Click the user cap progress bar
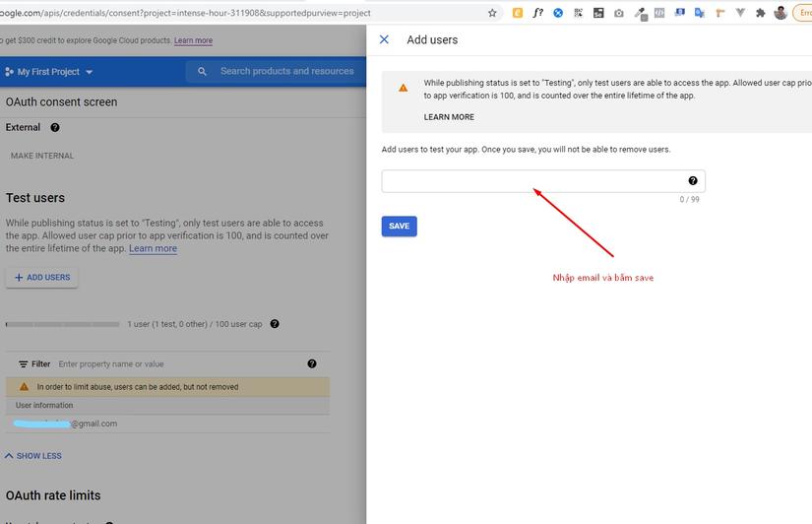 point(63,324)
